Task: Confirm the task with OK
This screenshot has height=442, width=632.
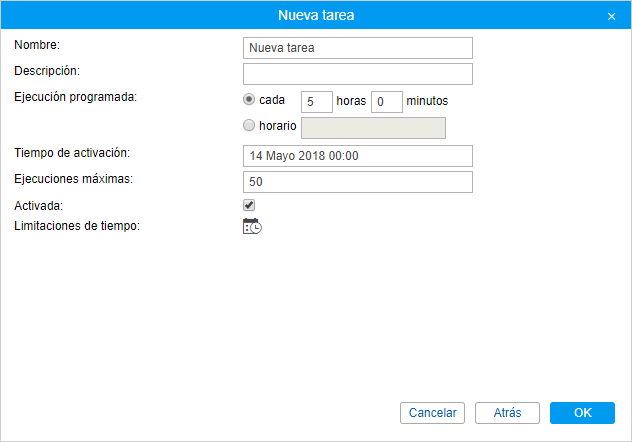Action: click(x=582, y=413)
